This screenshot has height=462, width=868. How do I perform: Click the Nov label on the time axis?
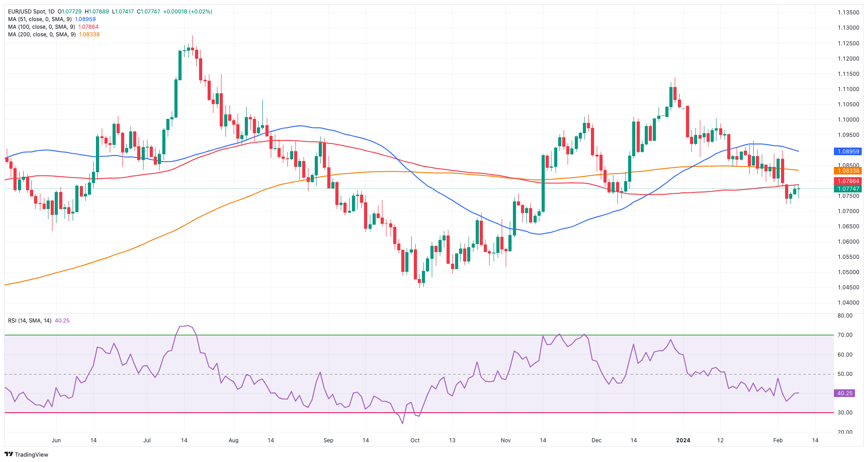click(x=506, y=440)
